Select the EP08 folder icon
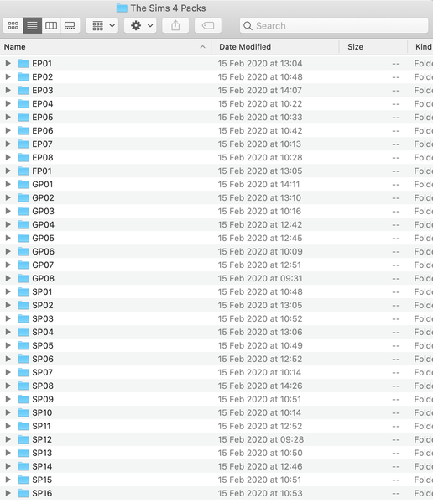This screenshot has height=504, width=433. [23, 157]
